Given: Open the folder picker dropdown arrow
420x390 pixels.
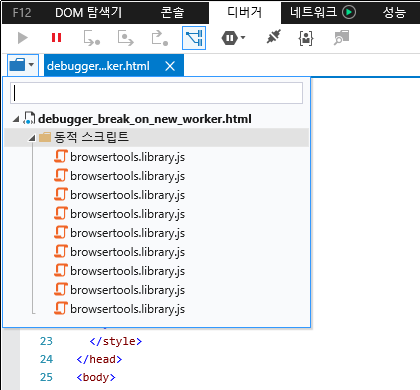Looking at the screenshot, I should [x=31, y=64].
